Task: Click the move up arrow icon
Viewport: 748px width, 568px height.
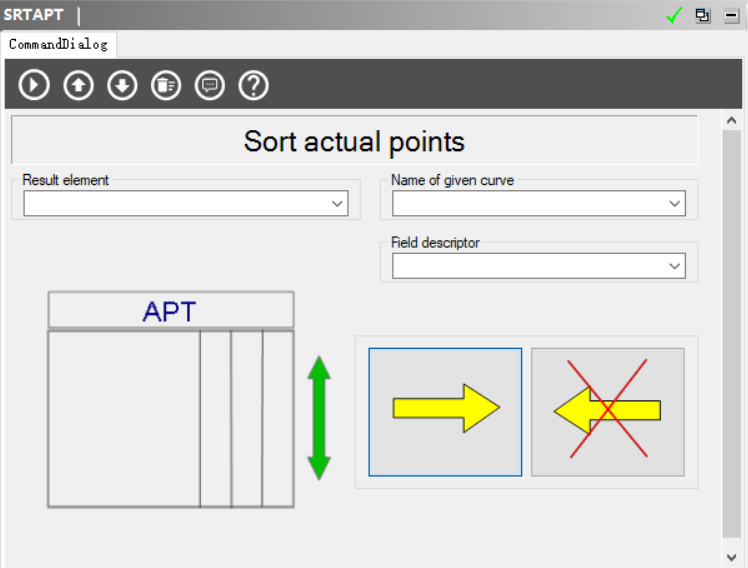Action: tap(78, 85)
